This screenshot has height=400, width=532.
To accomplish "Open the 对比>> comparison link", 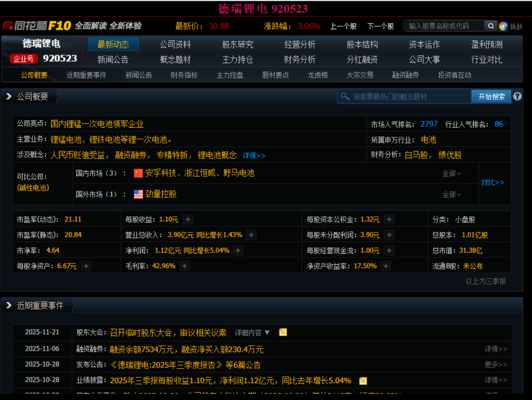I will tap(493, 182).
